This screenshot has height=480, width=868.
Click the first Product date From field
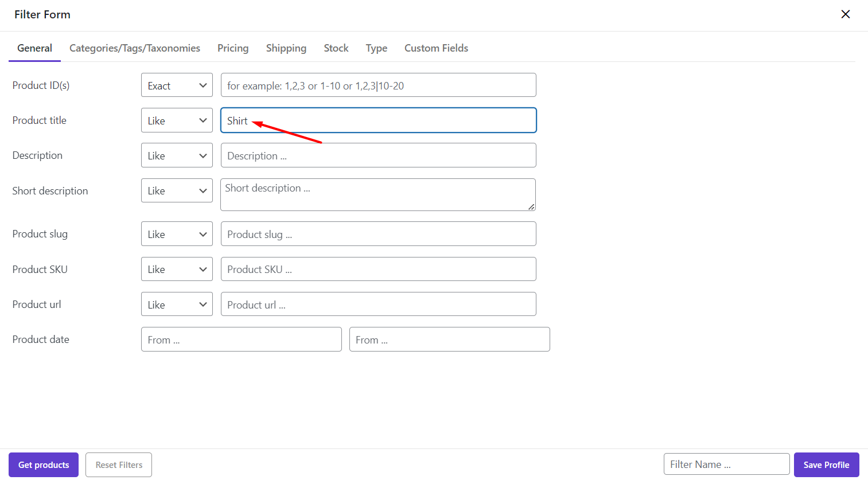coord(241,339)
